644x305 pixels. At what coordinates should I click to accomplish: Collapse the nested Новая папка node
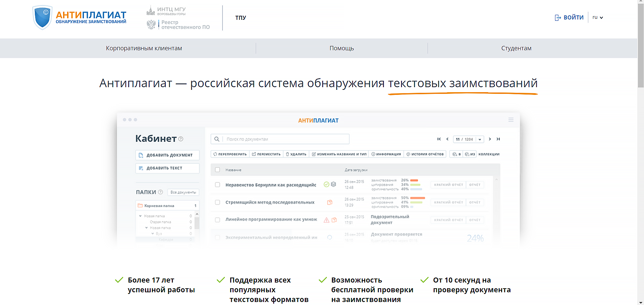146,228
